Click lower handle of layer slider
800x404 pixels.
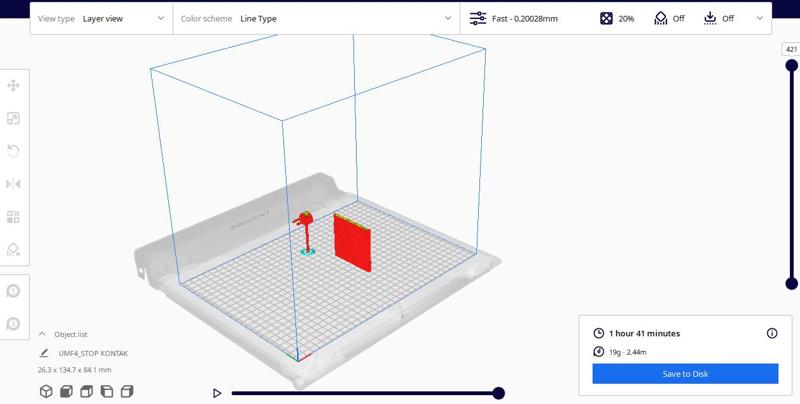coord(791,284)
